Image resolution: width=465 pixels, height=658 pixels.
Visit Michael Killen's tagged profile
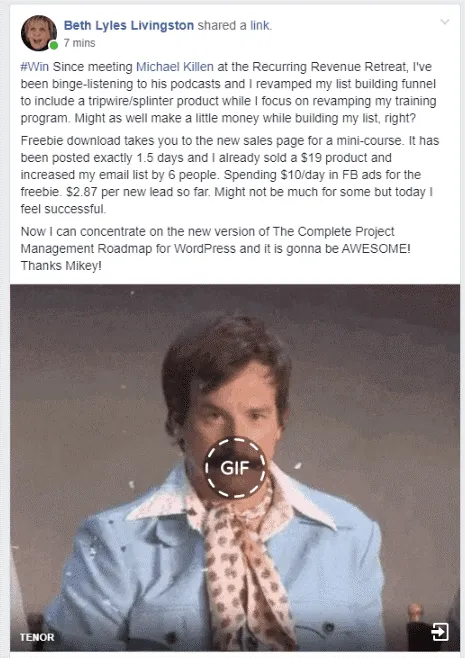click(175, 67)
